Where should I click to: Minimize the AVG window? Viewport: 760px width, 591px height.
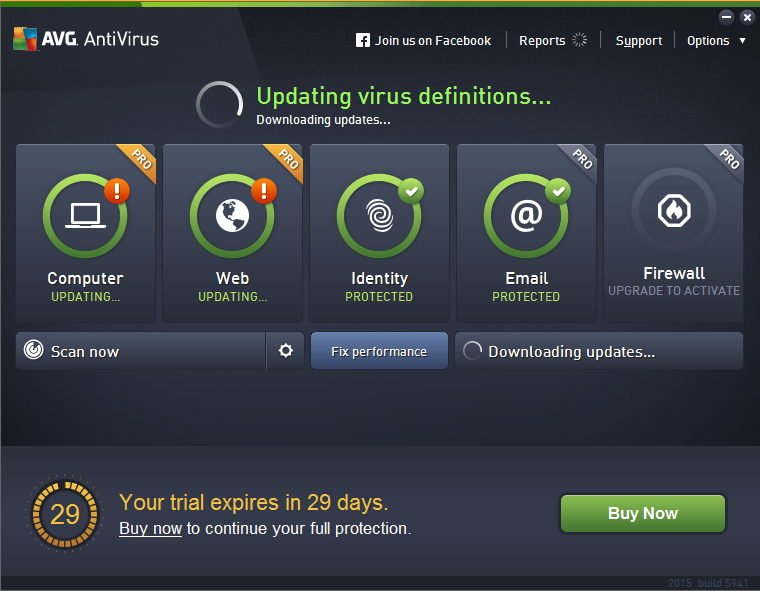click(x=726, y=17)
